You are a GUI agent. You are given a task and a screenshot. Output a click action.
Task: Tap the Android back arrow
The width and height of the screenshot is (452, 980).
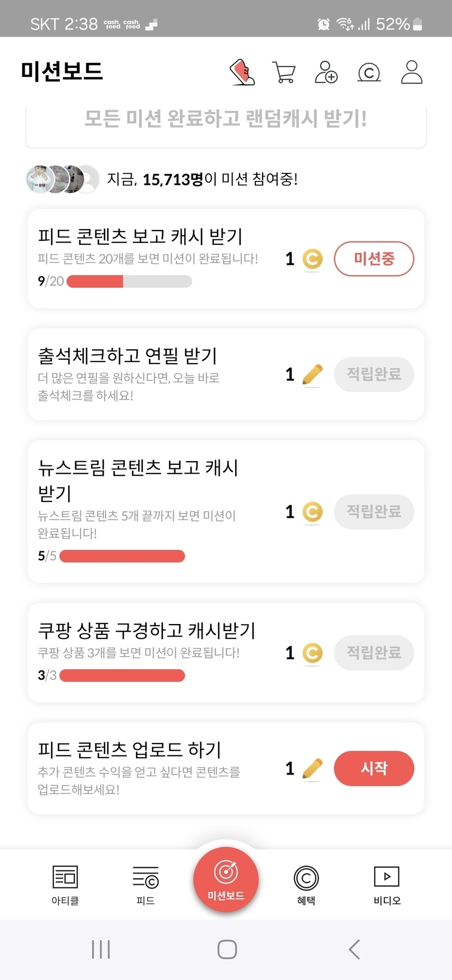355,949
